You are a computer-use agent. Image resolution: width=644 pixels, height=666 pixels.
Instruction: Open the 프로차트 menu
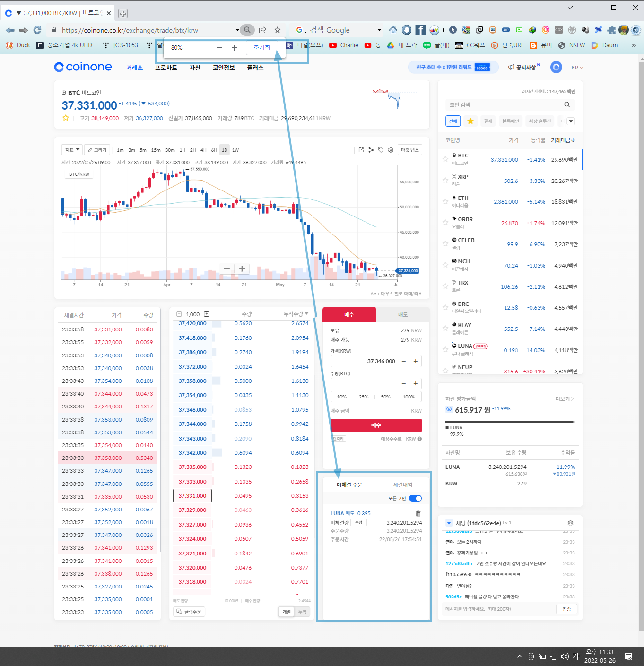click(x=166, y=68)
